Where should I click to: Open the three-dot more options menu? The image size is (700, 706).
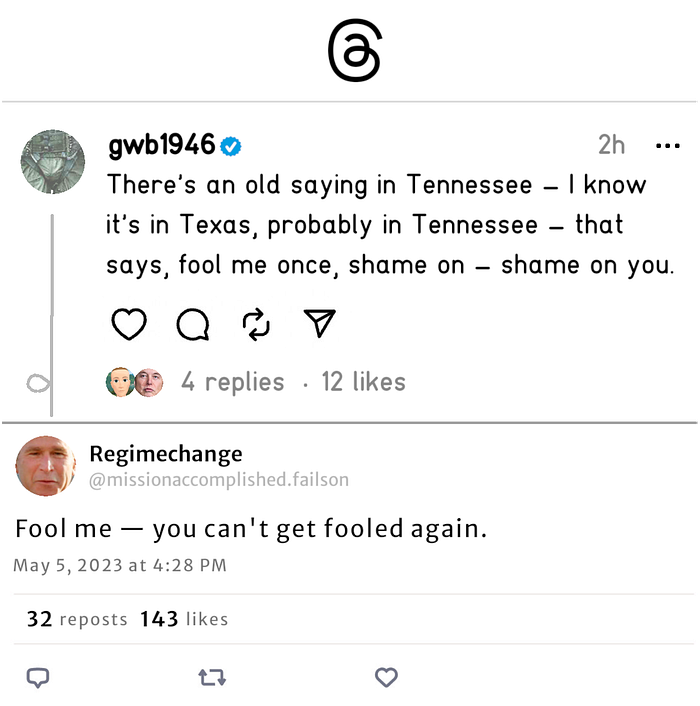click(x=668, y=146)
